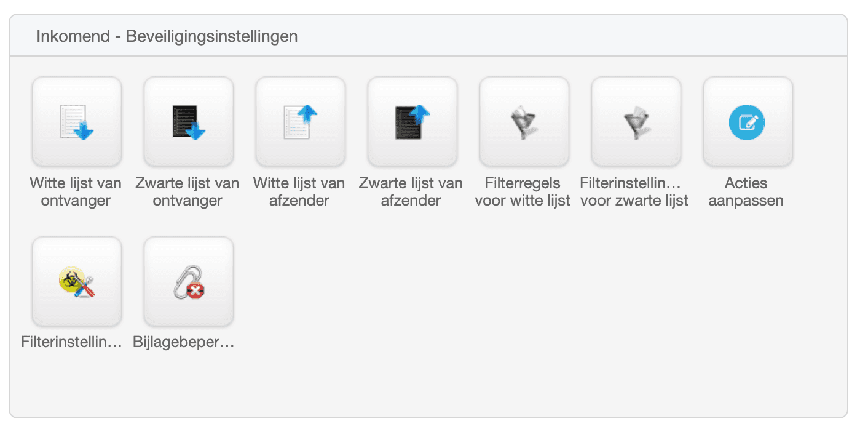Click the 'Witte lijst van ontvanger' label
868x432 pixels.
(76, 192)
